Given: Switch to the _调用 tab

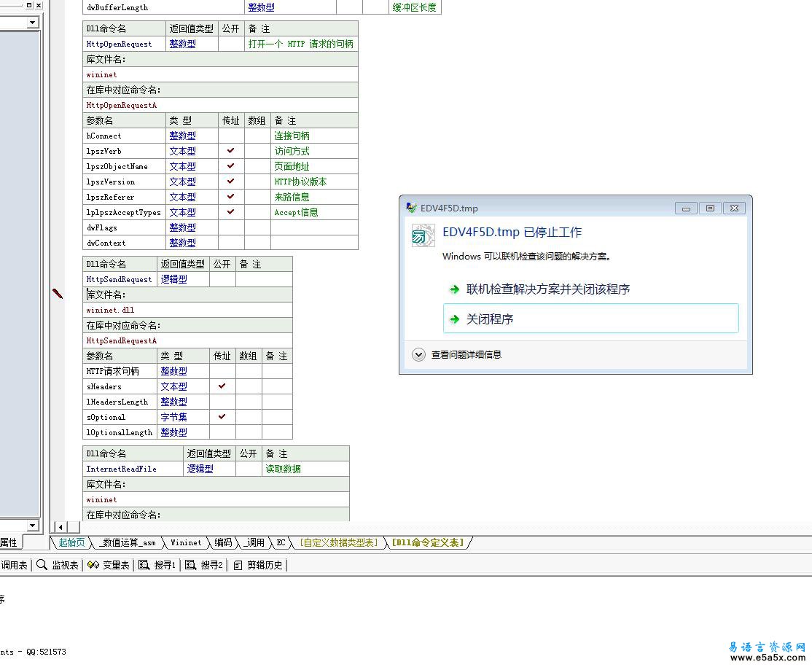Looking at the screenshot, I should 254,542.
